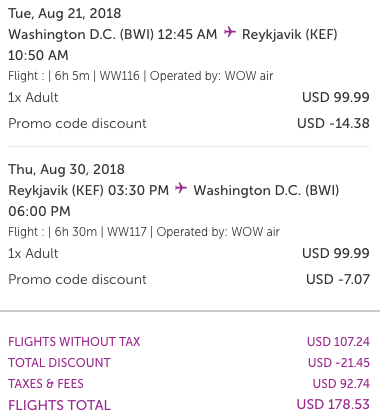Image resolution: width=380 pixels, height=419 pixels.
Task: Click flight number WW117 details line
Action: click(x=144, y=232)
